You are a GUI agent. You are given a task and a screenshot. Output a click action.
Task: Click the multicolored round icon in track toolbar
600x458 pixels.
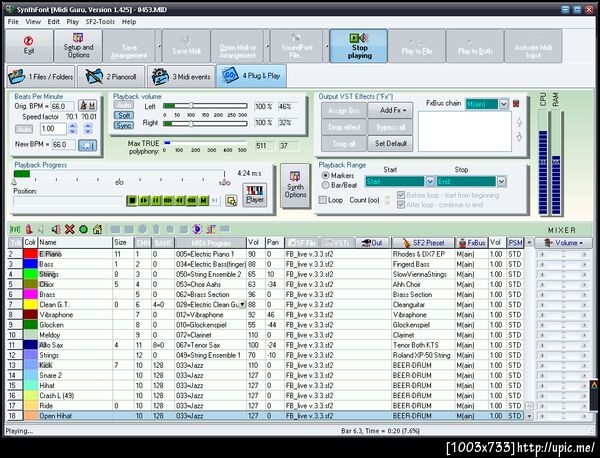click(197, 229)
